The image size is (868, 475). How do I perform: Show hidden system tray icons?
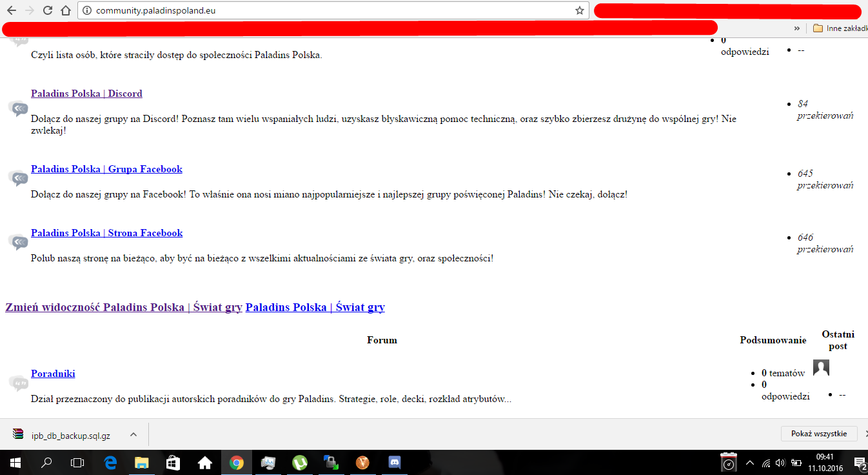[x=749, y=463]
